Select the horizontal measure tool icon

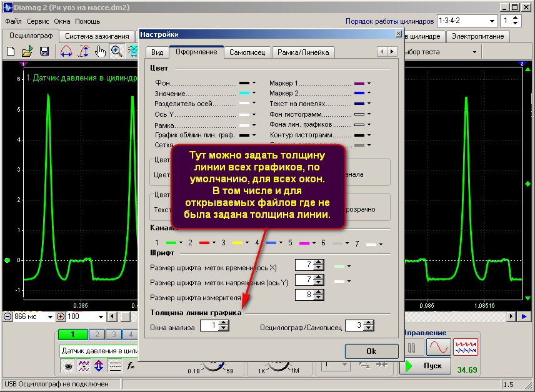66,51
